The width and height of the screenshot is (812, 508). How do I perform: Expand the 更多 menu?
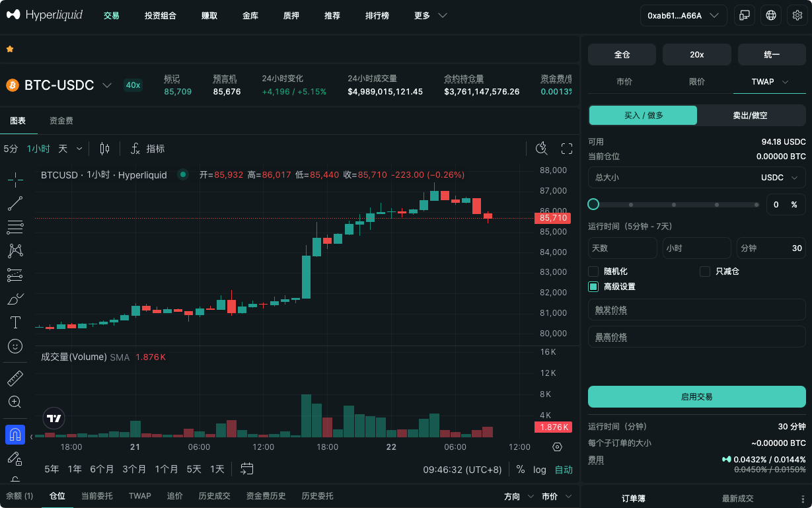[431, 15]
